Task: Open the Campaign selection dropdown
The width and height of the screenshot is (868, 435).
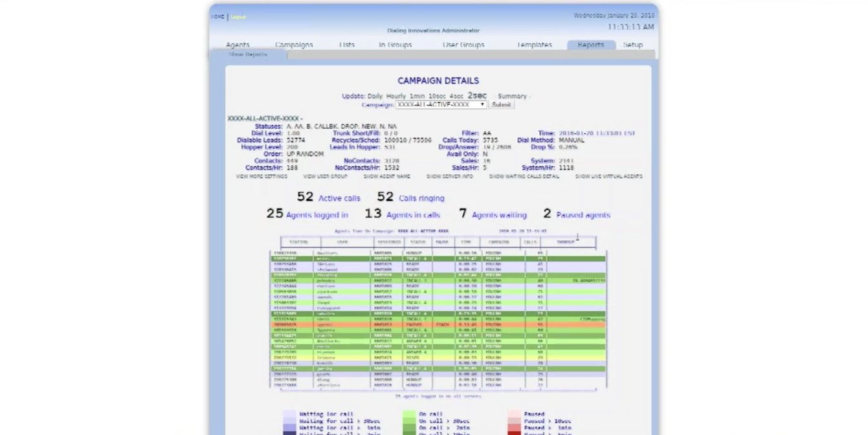Action: point(441,104)
